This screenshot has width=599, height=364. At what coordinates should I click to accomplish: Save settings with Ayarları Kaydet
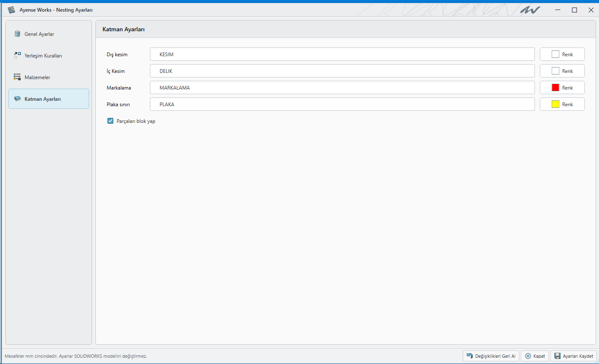tap(574, 356)
